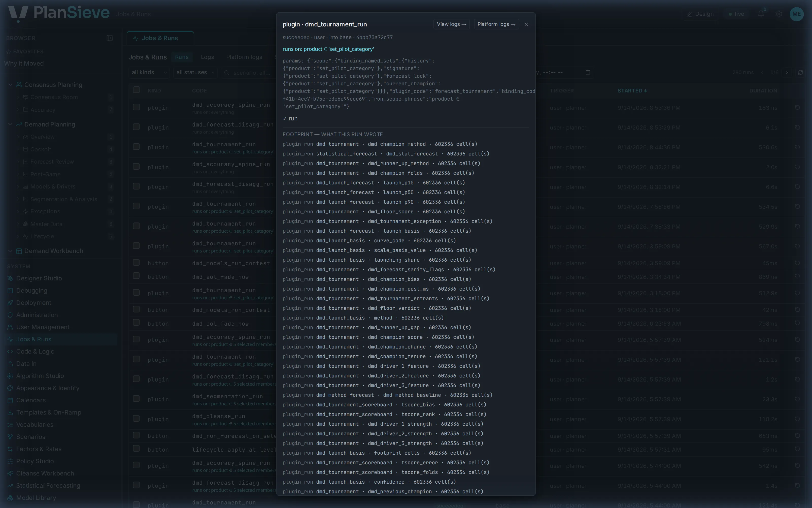Collapse the Browser sidebar panel icon
Image resolution: width=812 pixels, height=508 pixels.
[109, 38]
